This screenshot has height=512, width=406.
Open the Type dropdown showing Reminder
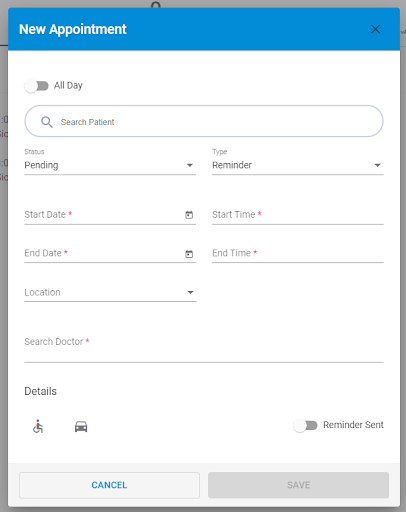click(x=298, y=165)
